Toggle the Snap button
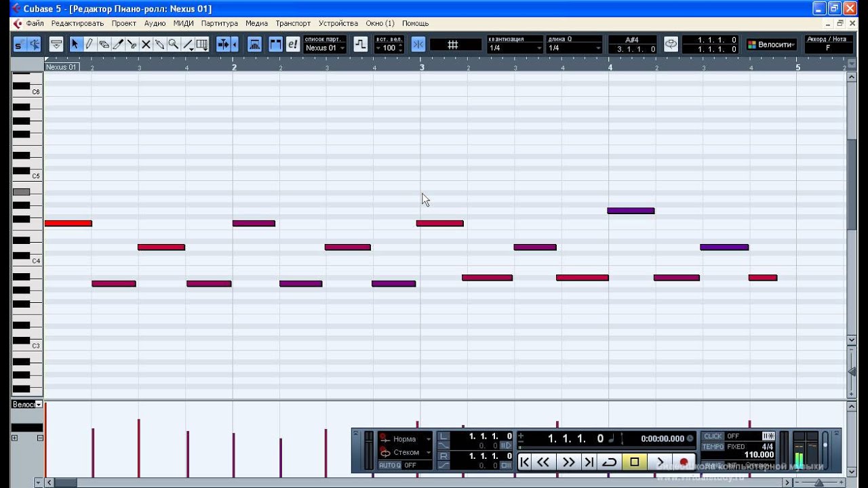Viewport: 868px width, 488px height. pos(418,45)
